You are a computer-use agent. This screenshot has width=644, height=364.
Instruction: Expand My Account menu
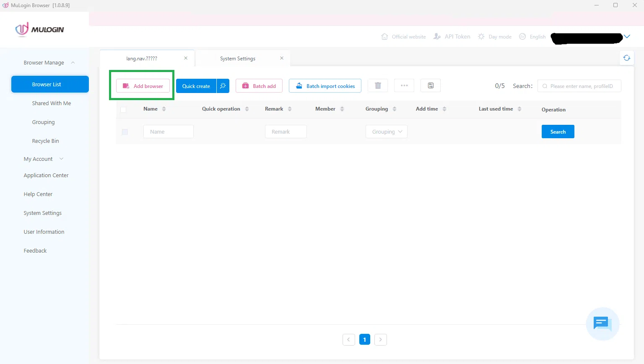44,159
